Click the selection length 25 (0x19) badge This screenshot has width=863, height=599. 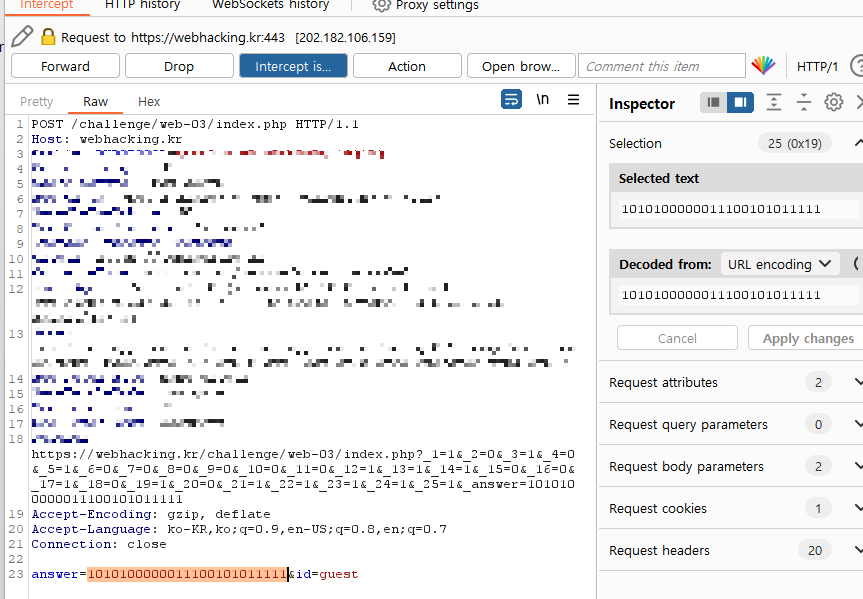point(795,143)
